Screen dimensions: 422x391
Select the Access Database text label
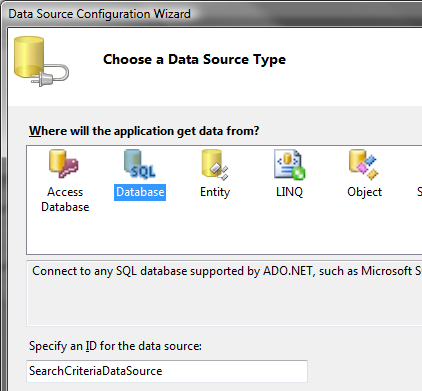tap(65, 199)
